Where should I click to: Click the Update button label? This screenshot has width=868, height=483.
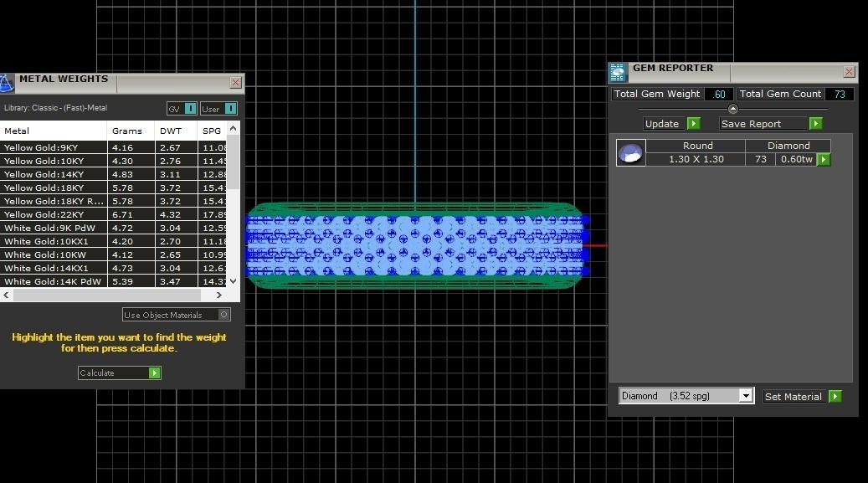[x=661, y=124]
